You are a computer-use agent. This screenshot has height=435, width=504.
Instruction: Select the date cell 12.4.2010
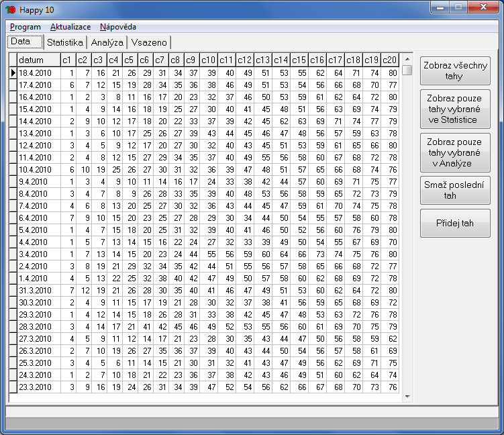[39, 146]
